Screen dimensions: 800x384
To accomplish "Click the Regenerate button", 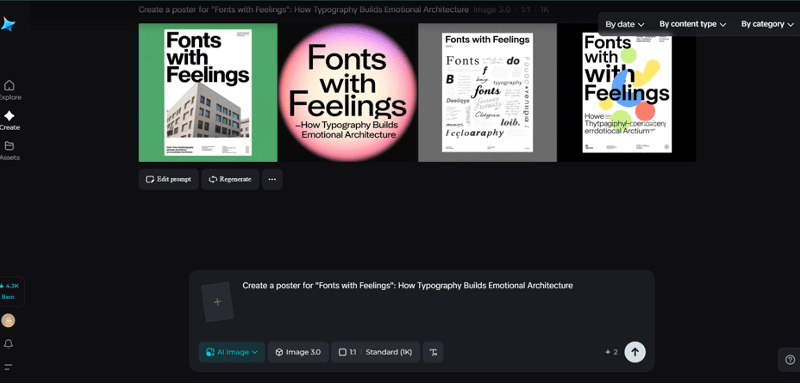I will (x=230, y=180).
